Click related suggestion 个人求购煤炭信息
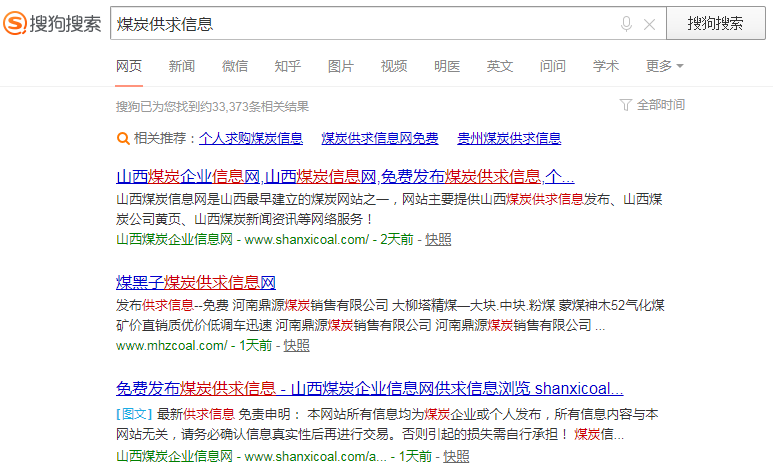Viewport: 773px width, 475px height. coord(251,138)
